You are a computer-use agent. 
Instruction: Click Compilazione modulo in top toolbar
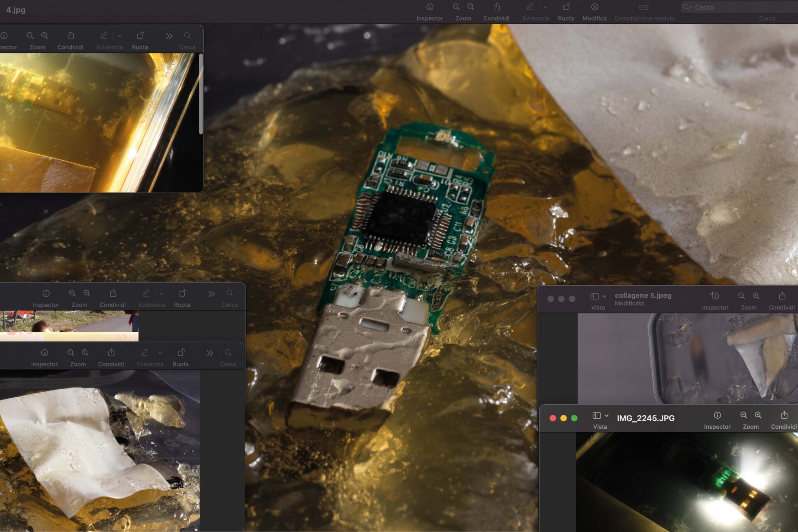tap(644, 7)
